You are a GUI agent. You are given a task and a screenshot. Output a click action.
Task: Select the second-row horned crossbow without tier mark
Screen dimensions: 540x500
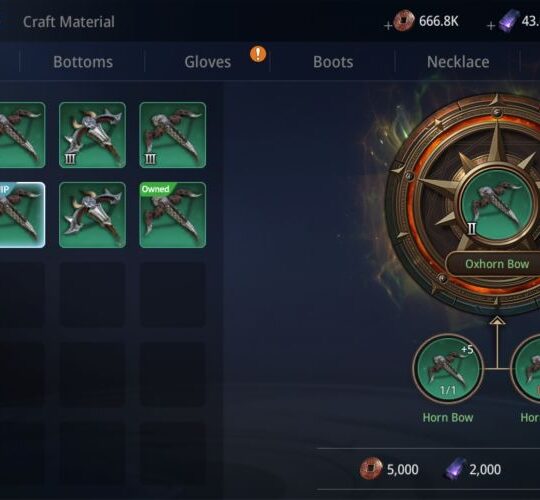92,215
